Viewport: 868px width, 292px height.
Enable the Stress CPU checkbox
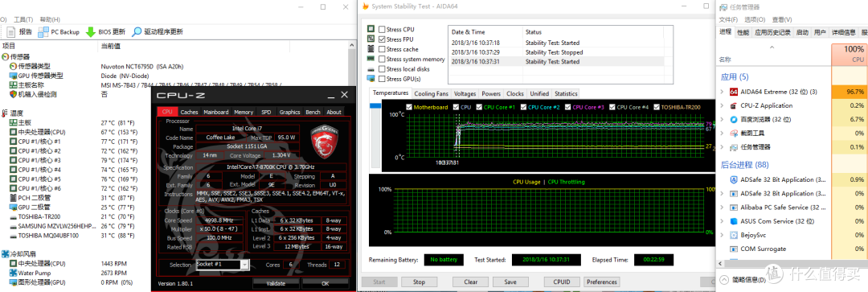coord(382,30)
